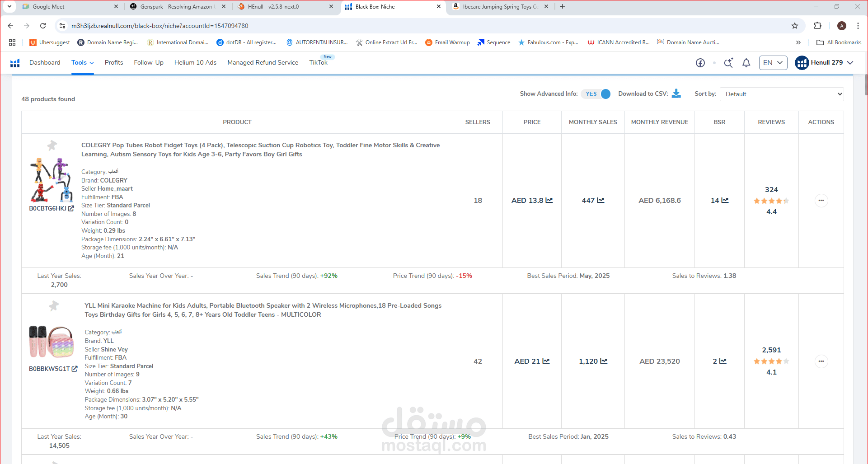This screenshot has height=464, width=868.
Task: View BSR chart for rank 14
Action: point(725,200)
